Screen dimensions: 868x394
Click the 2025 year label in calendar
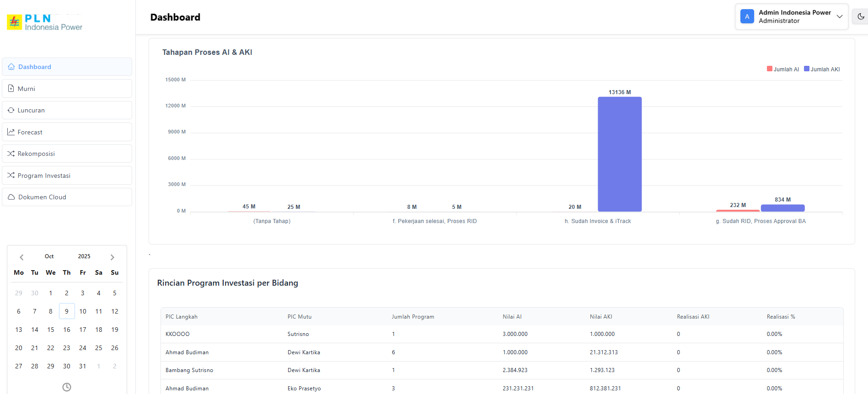(84, 256)
